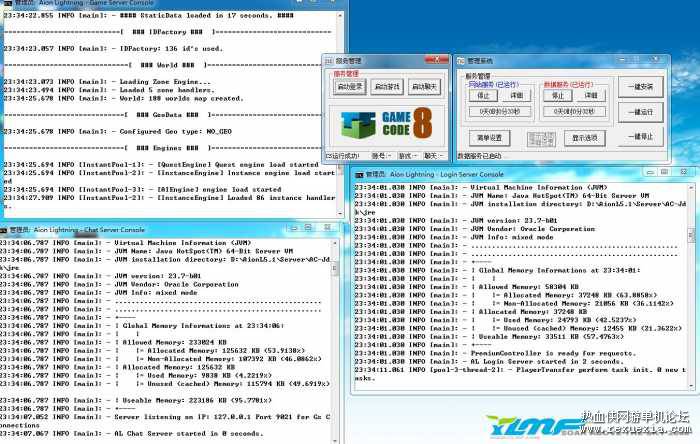Click the 管理系统 window title icon
700x444 pixels.
coord(461,61)
